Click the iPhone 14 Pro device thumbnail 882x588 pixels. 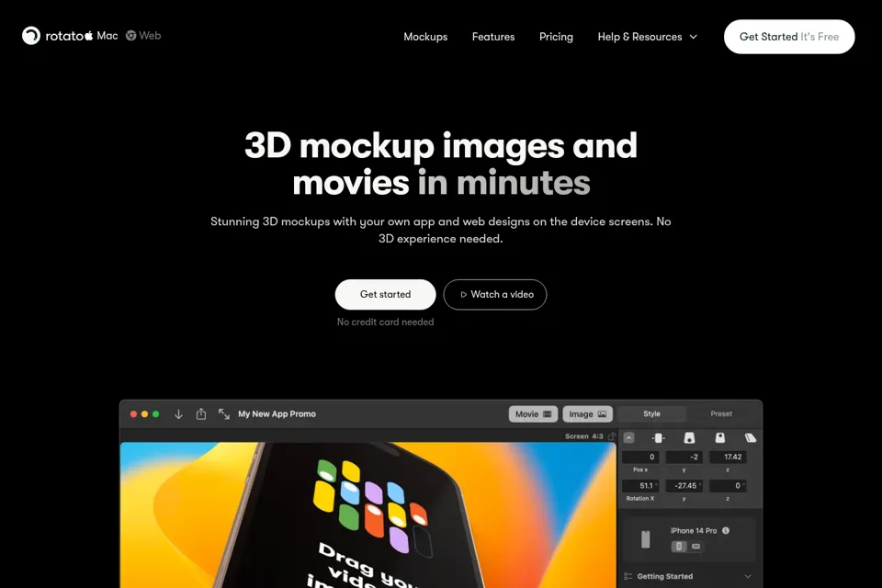646,539
